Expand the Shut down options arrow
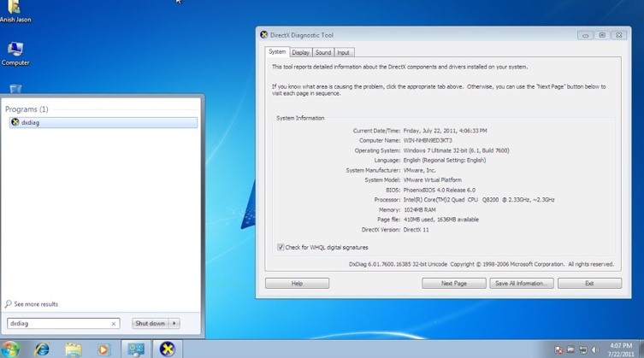This screenshot has height=358, width=644. (x=174, y=324)
